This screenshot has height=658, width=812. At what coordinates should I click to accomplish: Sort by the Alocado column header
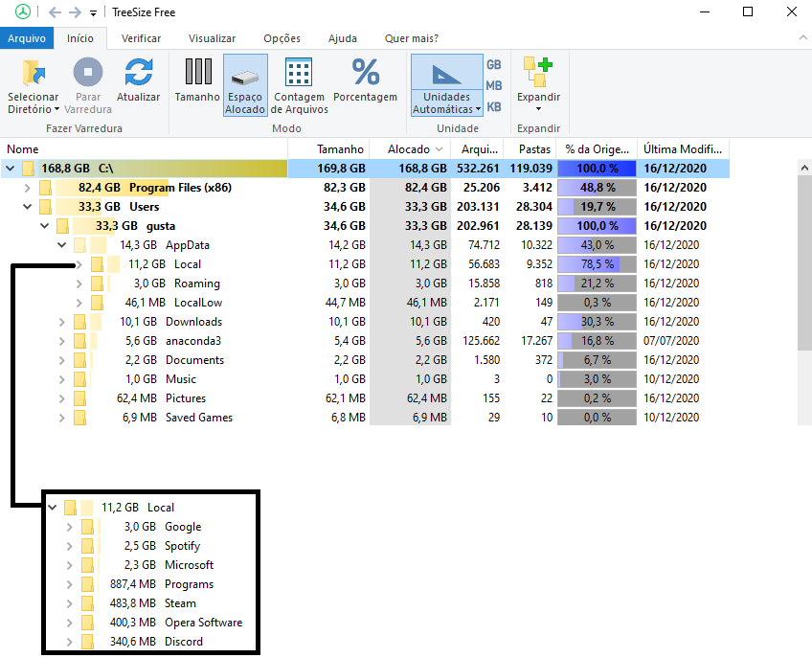tap(408, 149)
